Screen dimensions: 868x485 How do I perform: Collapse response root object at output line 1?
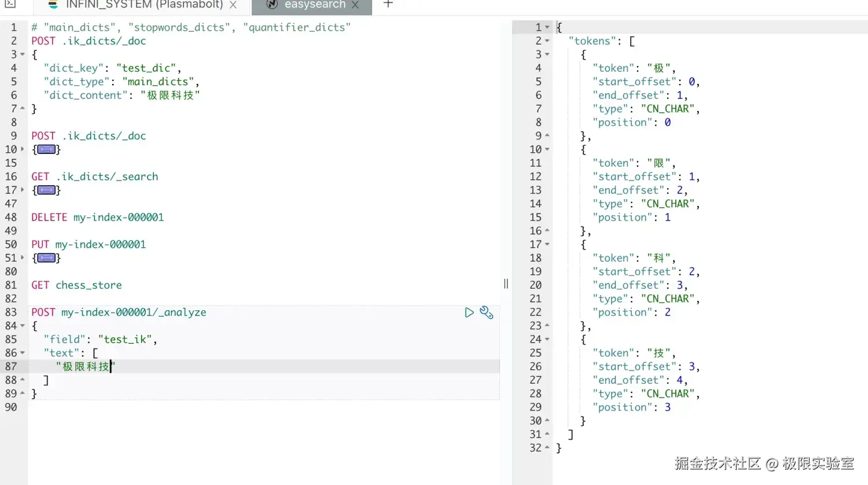(x=547, y=27)
